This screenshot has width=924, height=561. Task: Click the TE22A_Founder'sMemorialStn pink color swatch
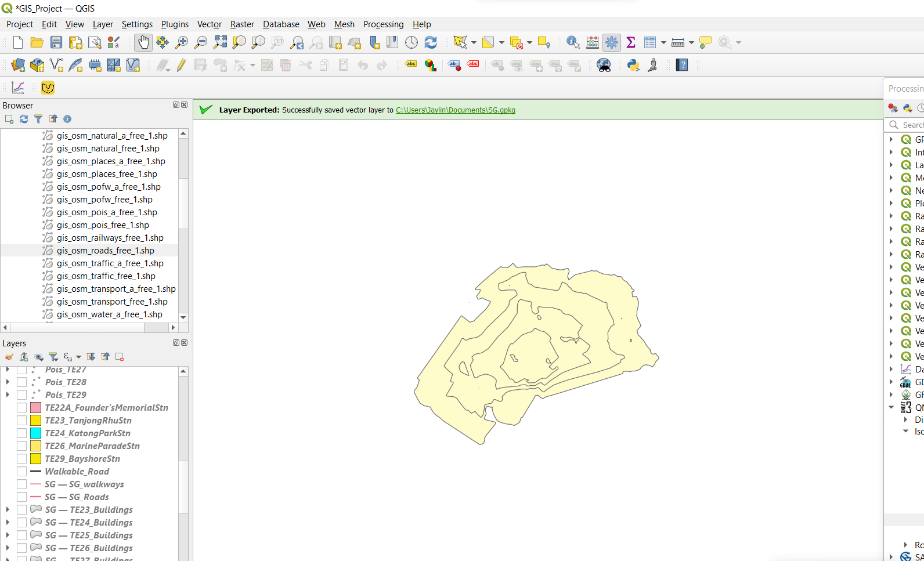click(x=36, y=408)
